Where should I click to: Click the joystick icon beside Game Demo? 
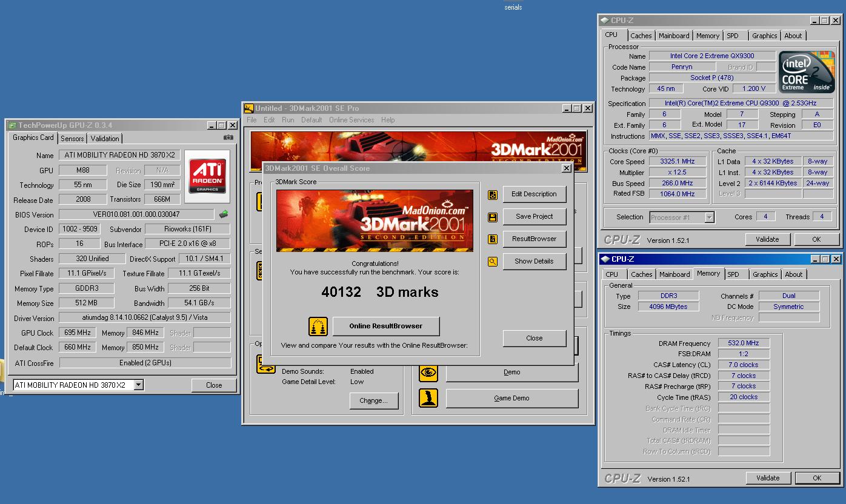pyautogui.click(x=428, y=398)
